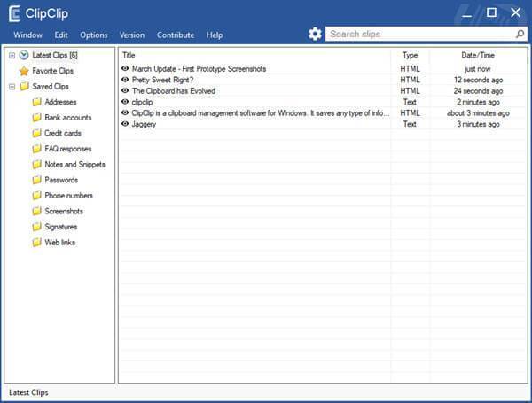Screen dimensions: 532x403
Task: Select 'The Clipboard has Evolved' clip
Action: coord(174,91)
